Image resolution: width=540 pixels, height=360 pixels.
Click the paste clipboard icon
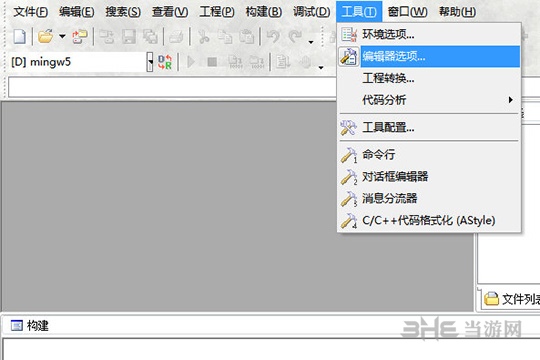[247, 37]
